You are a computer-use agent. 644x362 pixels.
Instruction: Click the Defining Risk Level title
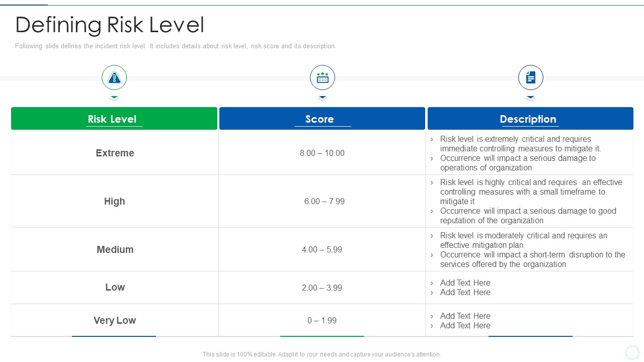coord(110,25)
